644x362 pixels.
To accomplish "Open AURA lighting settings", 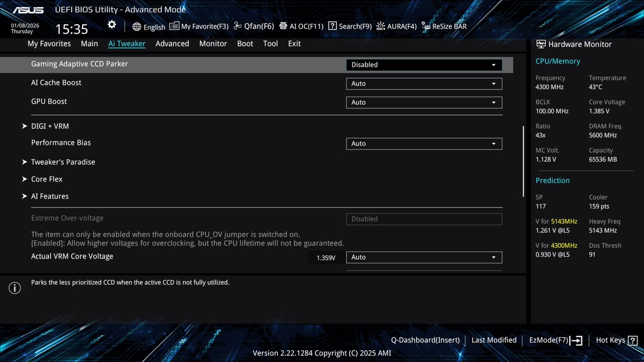I will (396, 26).
